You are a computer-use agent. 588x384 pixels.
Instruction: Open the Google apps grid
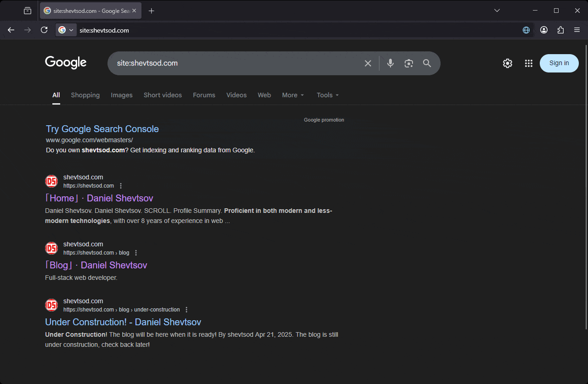pos(529,63)
